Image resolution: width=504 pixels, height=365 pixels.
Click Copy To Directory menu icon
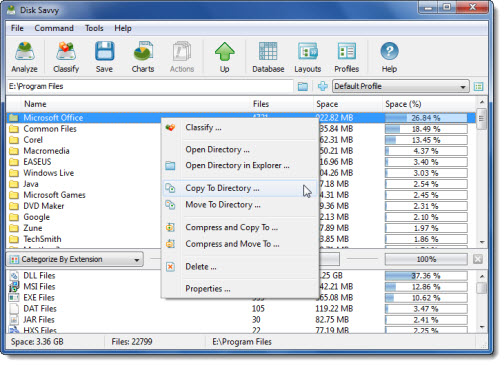(x=170, y=188)
